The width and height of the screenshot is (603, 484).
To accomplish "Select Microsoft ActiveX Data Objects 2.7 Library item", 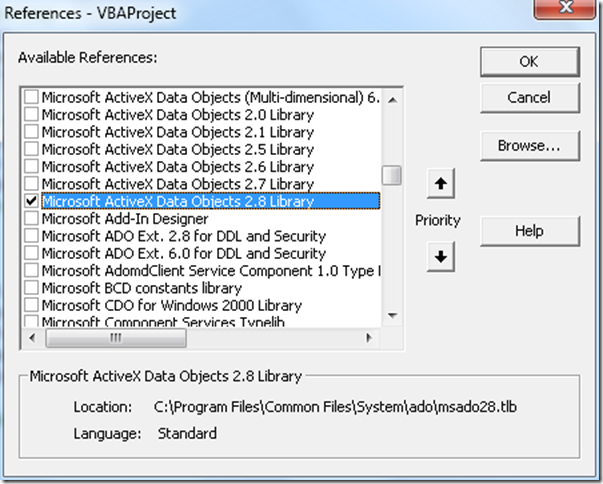I will click(x=178, y=184).
